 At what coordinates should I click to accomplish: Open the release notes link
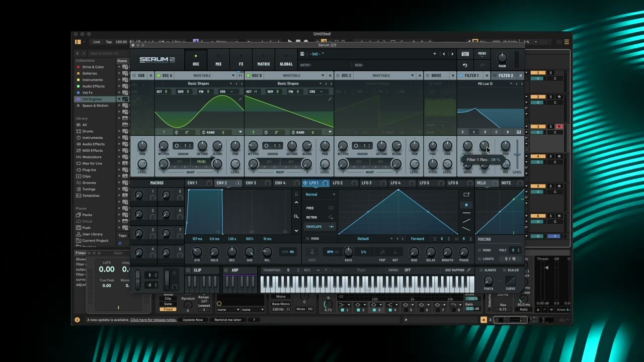[153, 320]
